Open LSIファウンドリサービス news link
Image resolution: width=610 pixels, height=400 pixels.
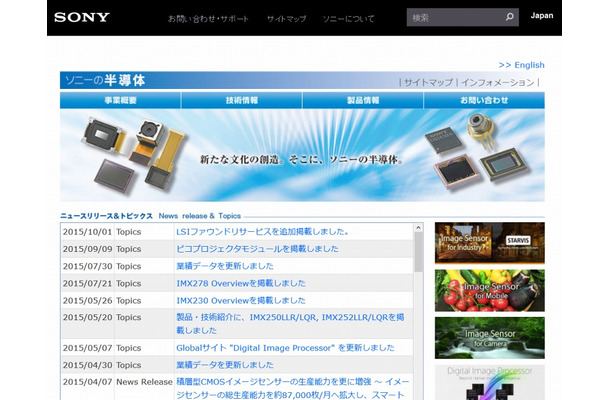[x=263, y=232]
